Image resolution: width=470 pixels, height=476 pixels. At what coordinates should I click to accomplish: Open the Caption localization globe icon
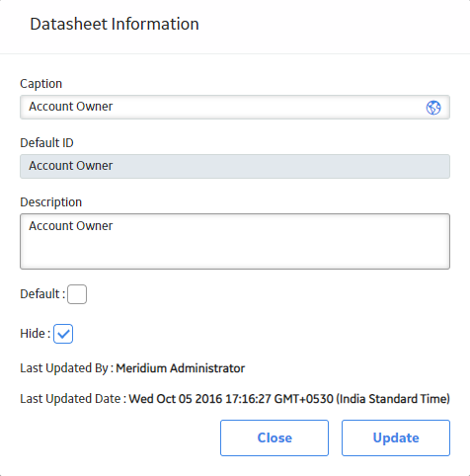pyautogui.click(x=433, y=108)
